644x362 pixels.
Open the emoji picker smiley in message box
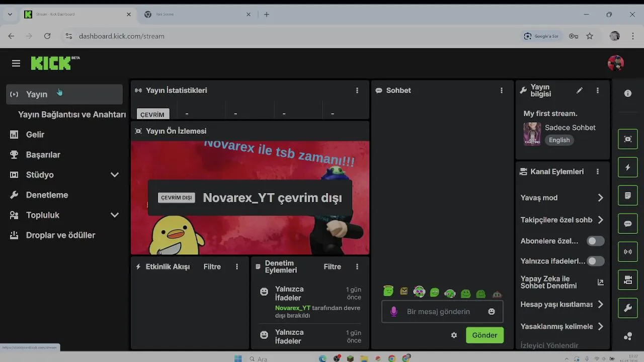(x=492, y=312)
